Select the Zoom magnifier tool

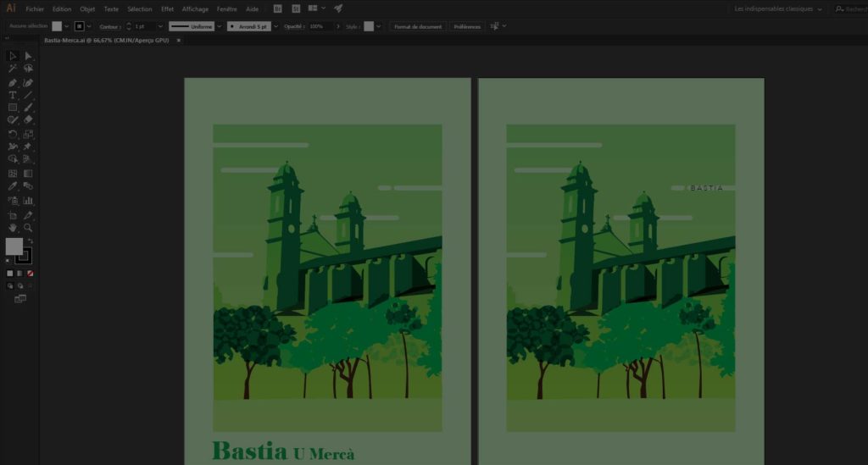click(28, 228)
